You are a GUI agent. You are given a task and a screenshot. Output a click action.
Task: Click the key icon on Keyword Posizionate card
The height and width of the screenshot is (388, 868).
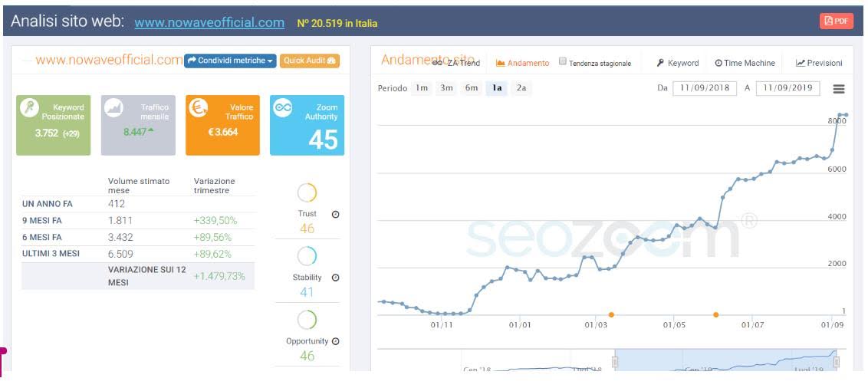pyautogui.click(x=30, y=110)
